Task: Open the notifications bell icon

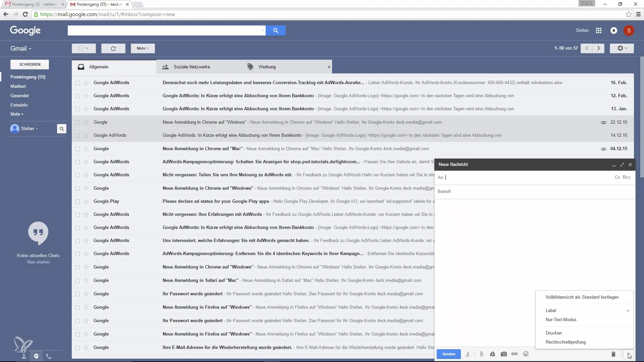Action: (614, 31)
